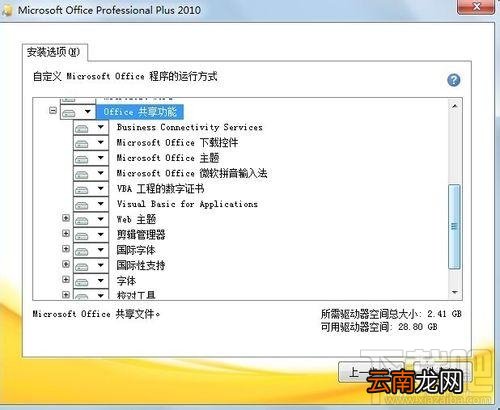Select Visual Basic for Applications item
The width and height of the screenshot is (500, 410).
187,204
